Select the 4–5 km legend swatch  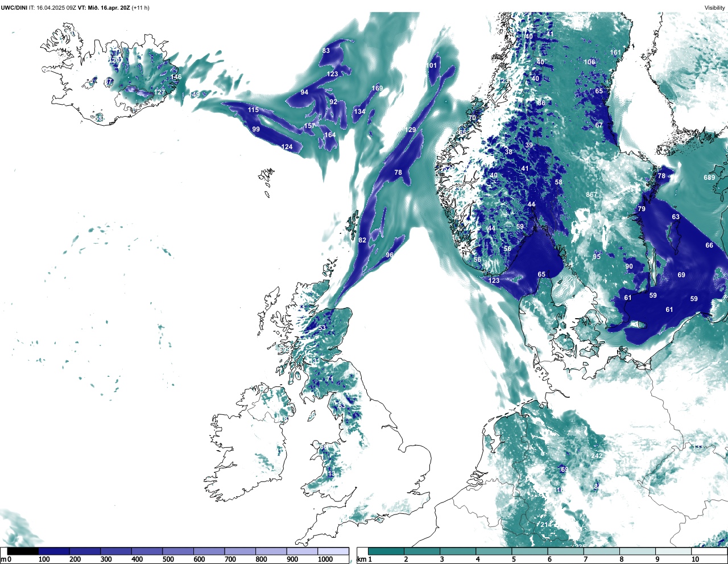[x=495, y=551]
